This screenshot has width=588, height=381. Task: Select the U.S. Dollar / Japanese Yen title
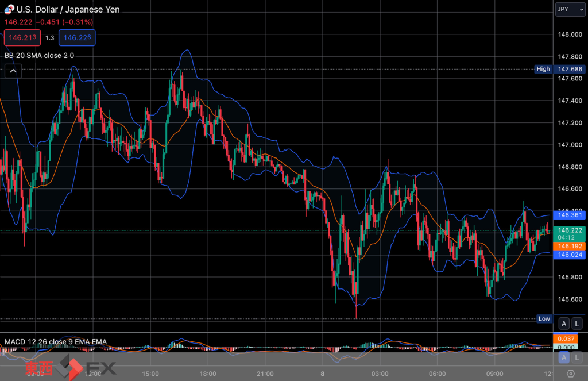(68, 9)
